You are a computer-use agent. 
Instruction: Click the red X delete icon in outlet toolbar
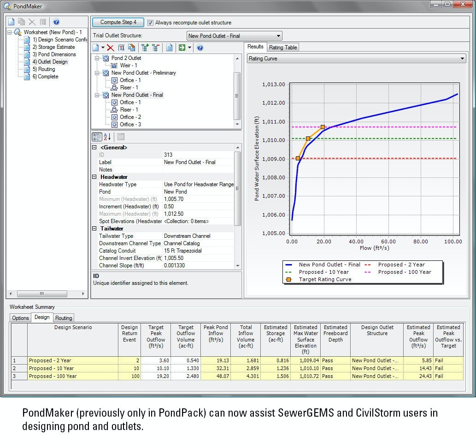111,47
